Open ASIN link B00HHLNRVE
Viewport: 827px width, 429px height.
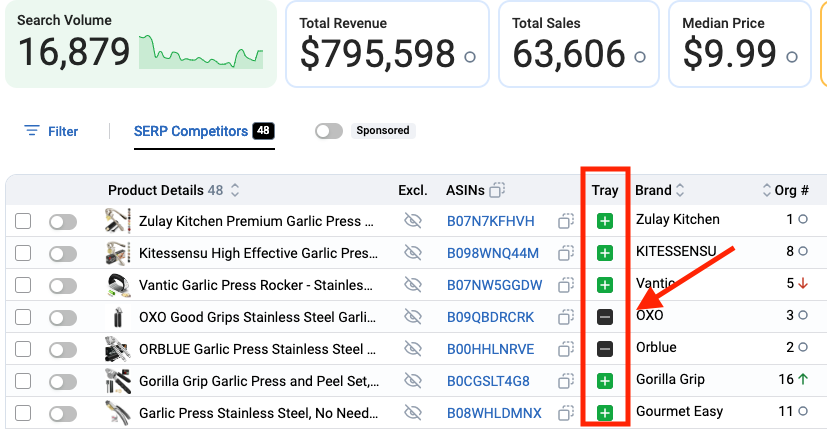(491, 349)
